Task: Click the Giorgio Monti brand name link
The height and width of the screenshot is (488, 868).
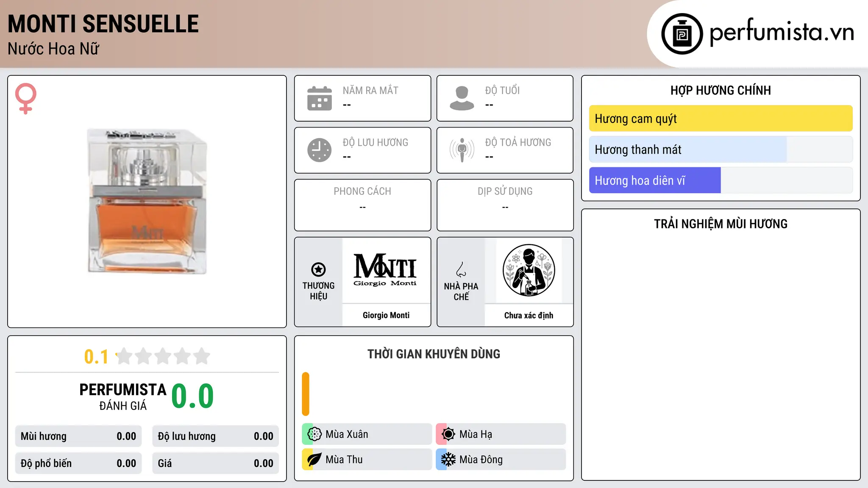Action: (x=386, y=315)
